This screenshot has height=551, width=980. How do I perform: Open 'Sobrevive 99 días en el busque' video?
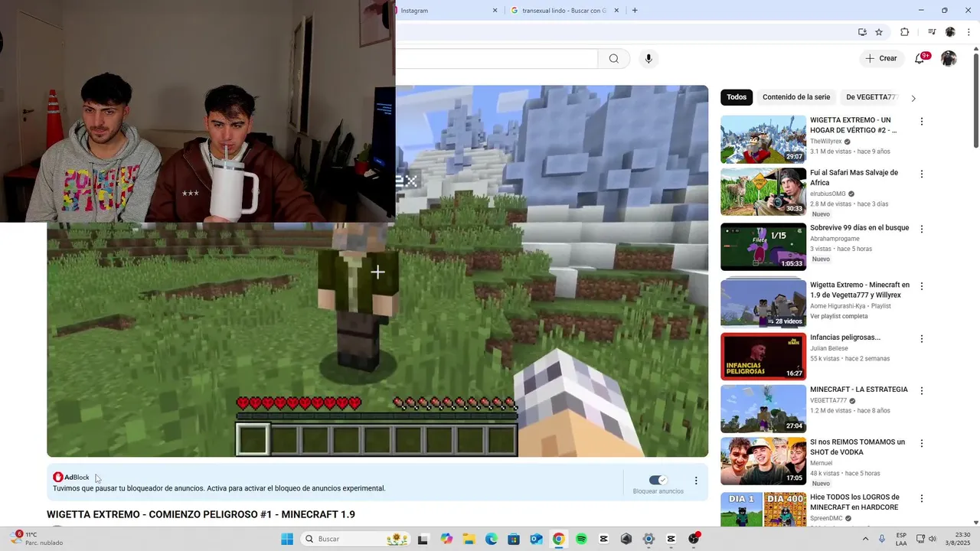tap(860, 228)
